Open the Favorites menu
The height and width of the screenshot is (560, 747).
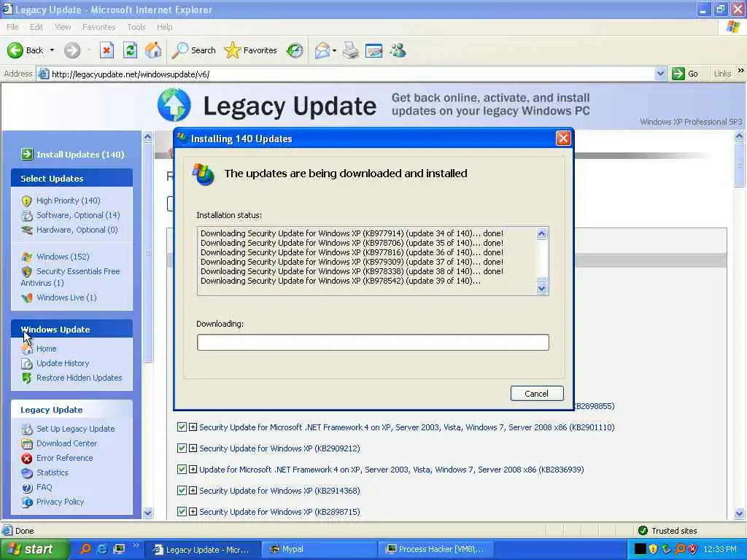[98, 27]
